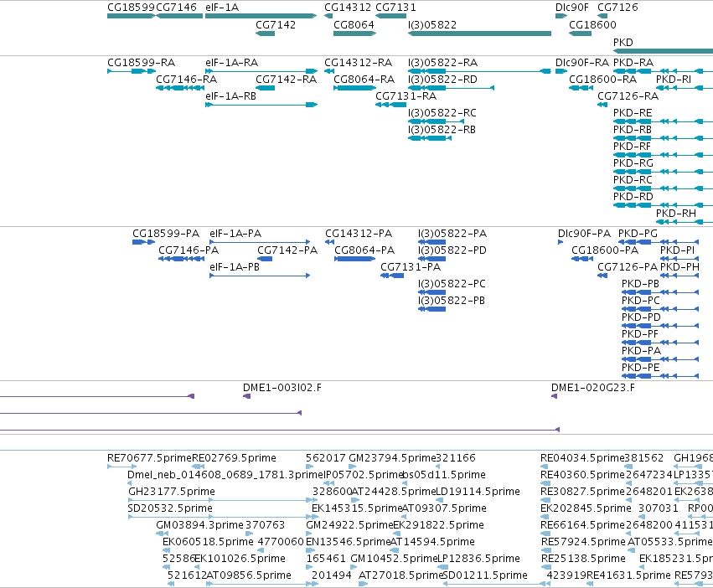
Task: Select protein CG18600-PA
Action: pyautogui.click(x=605, y=250)
